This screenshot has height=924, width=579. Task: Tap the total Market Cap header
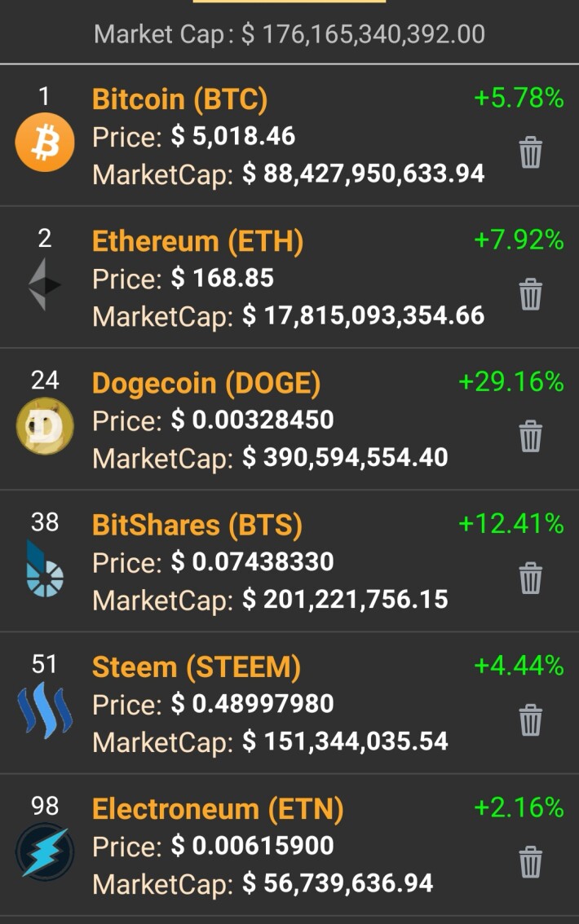tap(289, 34)
